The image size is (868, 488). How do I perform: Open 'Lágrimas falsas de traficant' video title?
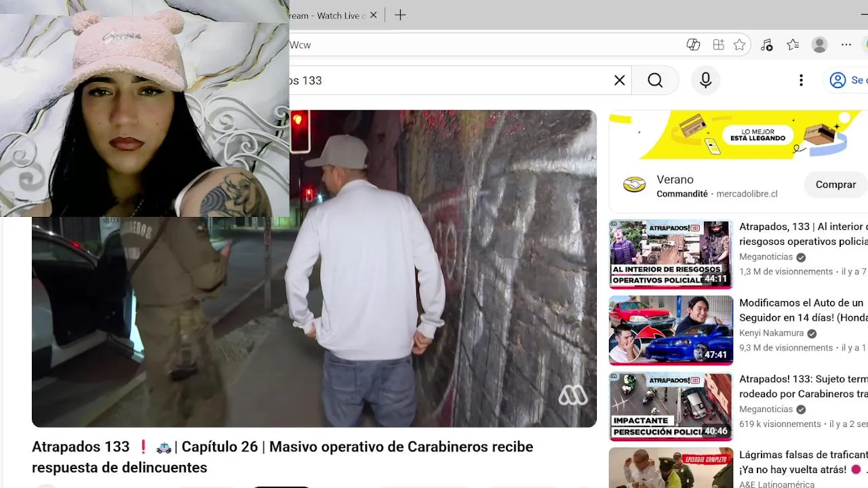click(x=804, y=462)
